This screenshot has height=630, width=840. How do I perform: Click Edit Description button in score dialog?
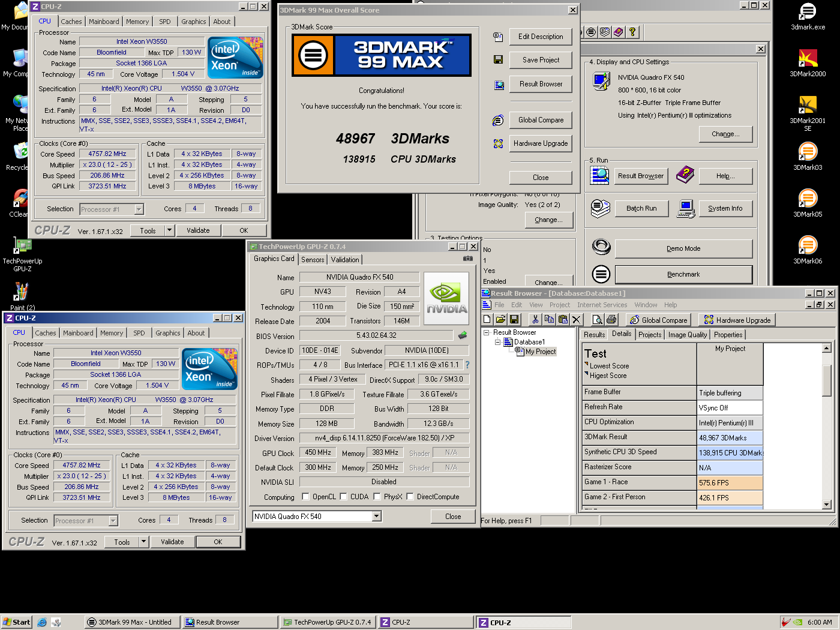click(x=541, y=37)
